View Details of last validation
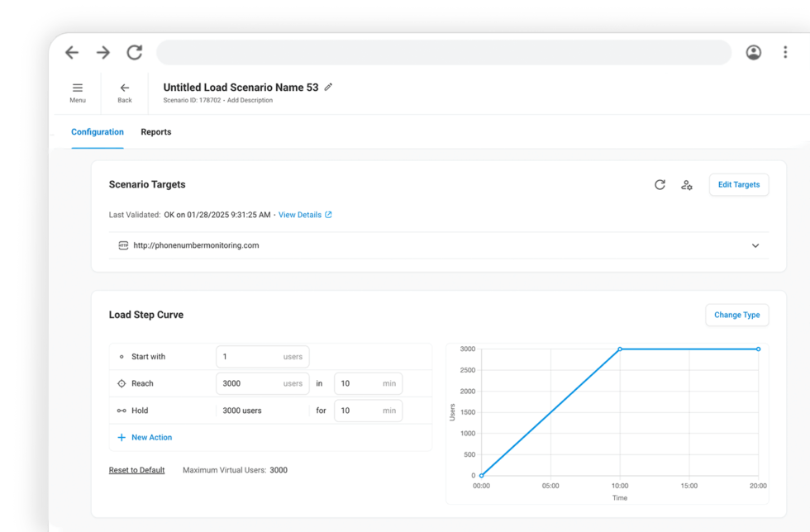Viewport: 810px width, 532px height. click(x=301, y=215)
